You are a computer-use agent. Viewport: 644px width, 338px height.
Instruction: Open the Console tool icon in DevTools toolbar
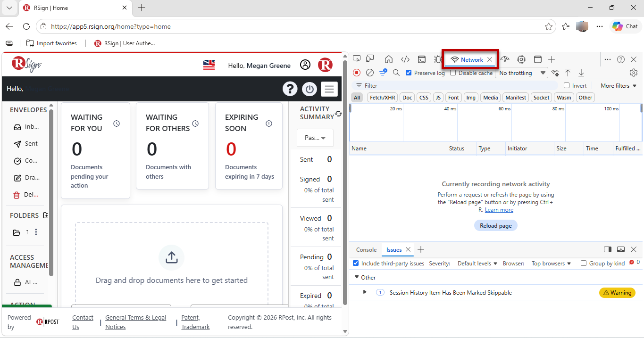[422, 59]
